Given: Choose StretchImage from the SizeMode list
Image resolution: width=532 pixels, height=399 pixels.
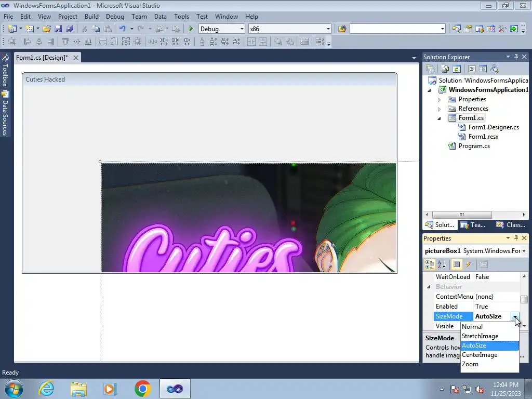Looking at the screenshot, I should [x=489, y=336].
